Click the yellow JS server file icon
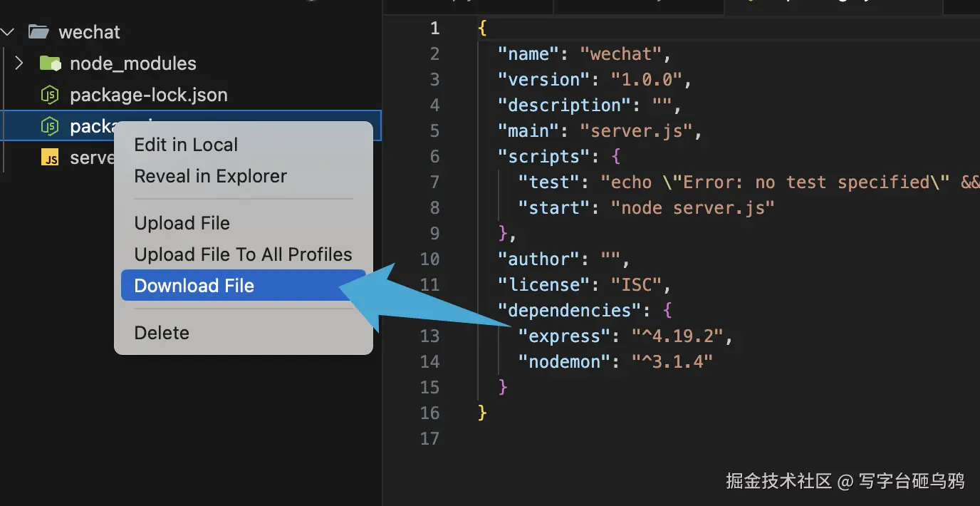Viewport: 980px width, 506px height. 50,158
